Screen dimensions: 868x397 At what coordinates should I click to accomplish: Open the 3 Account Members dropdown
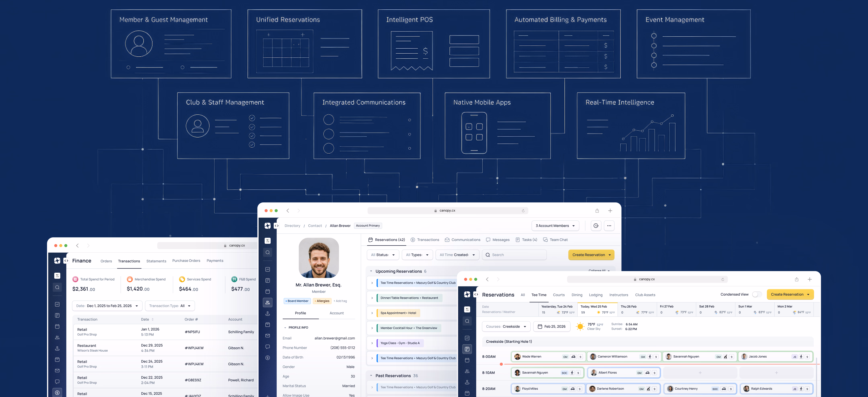555,226
